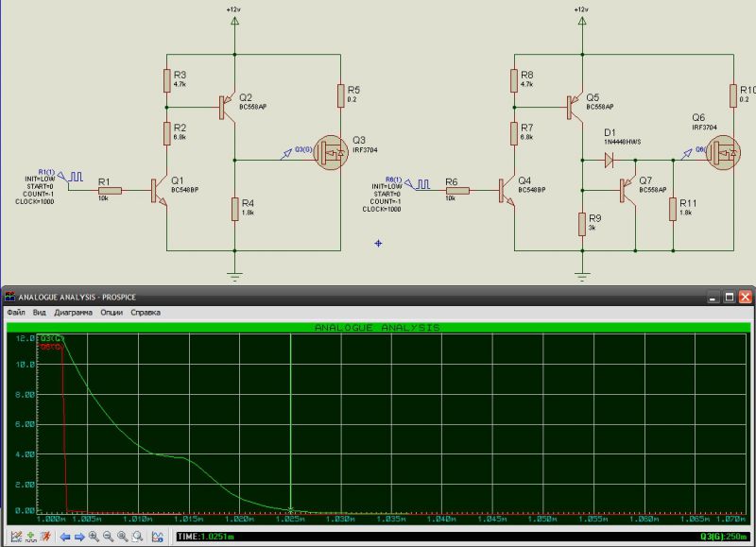This screenshot has height=547, width=756.
Task: Click the MOSFET Q3 IRF3704 component
Action: coord(331,152)
